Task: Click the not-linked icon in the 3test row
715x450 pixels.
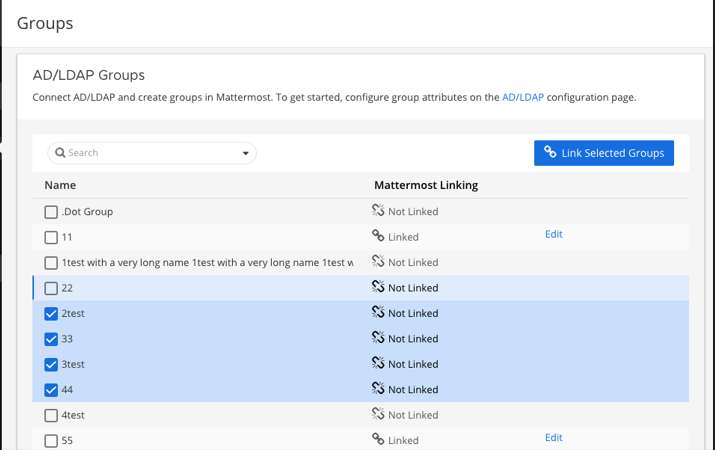Action: point(378,364)
